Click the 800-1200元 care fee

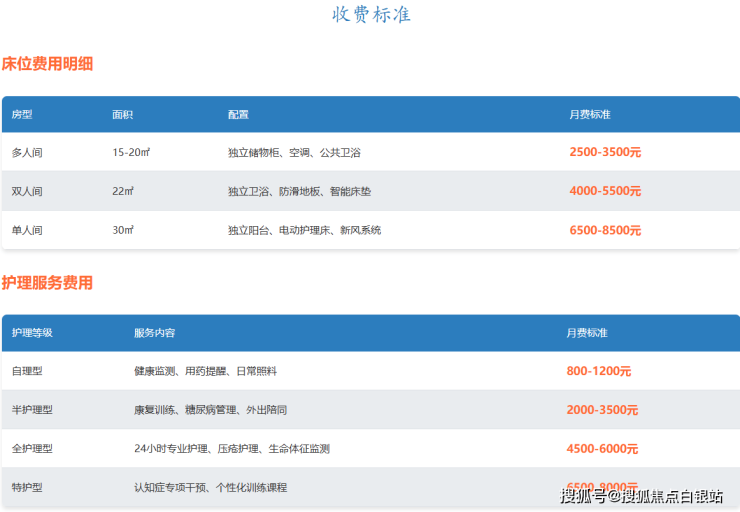598,371
